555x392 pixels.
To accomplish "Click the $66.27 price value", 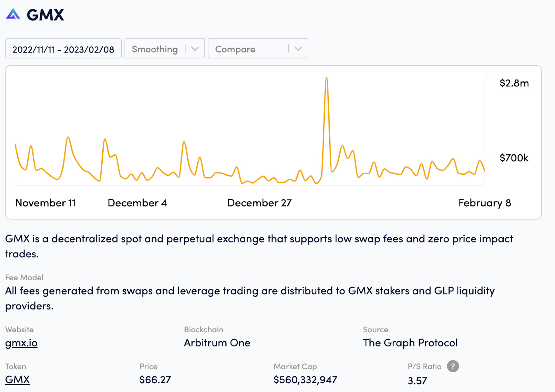I will pos(155,380).
